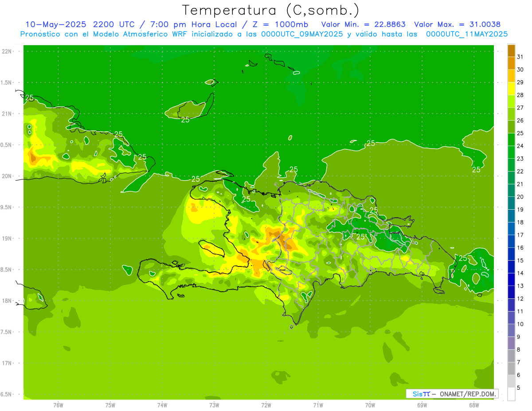Click the 75W longitude axis label
Image resolution: width=532 pixels, height=411 pixels.
point(110,405)
